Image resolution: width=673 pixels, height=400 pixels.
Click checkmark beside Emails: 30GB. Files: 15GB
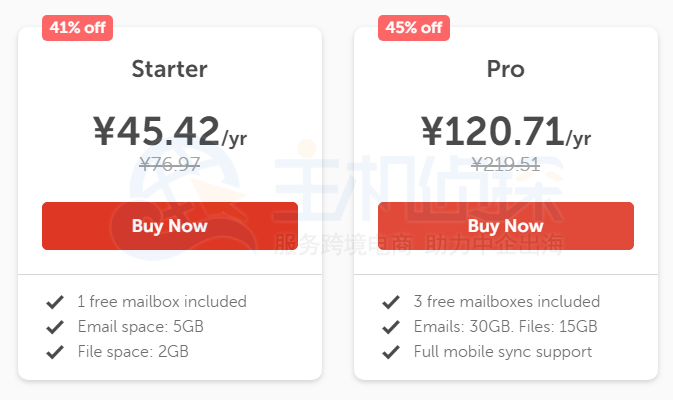[391, 326]
